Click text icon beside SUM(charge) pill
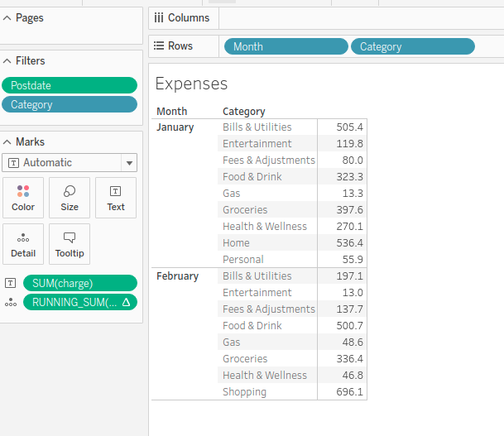Viewport: 504px width, 436px height. [x=11, y=283]
